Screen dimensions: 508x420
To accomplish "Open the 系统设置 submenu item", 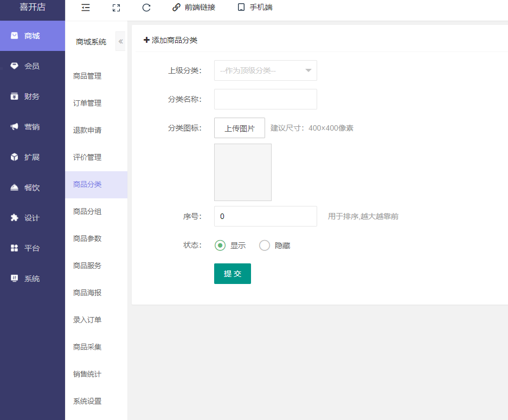I will [x=96, y=401].
